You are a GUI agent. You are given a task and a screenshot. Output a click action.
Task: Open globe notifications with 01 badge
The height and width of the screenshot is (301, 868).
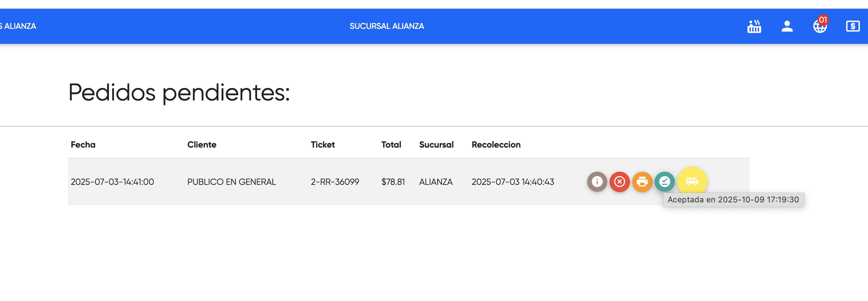click(820, 26)
